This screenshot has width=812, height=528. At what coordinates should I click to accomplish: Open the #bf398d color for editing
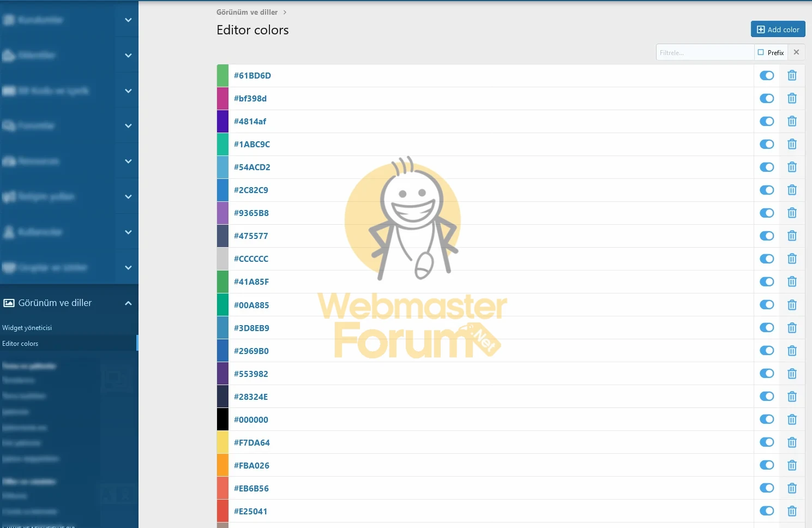click(x=250, y=98)
